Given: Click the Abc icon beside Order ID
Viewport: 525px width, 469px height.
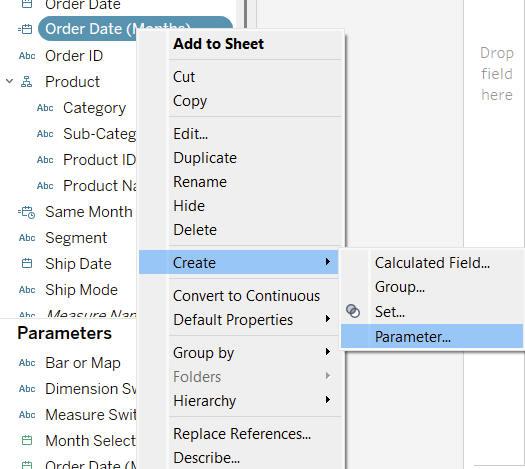Looking at the screenshot, I should pyautogui.click(x=27, y=56).
